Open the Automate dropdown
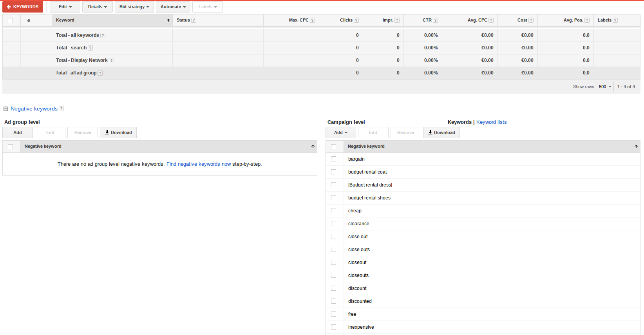This screenshot has width=644, height=335. point(173,7)
